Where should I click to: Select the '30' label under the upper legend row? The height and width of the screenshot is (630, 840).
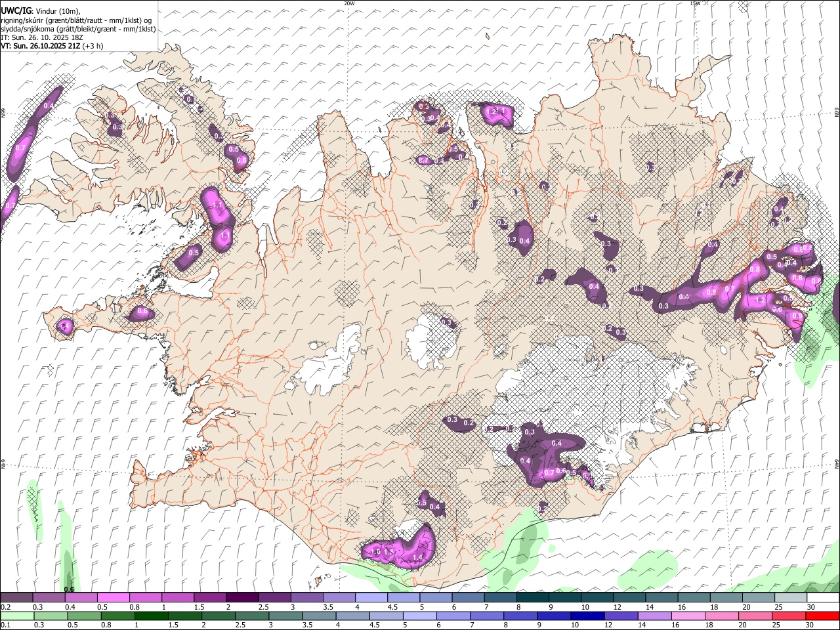click(x=811, y=607)
